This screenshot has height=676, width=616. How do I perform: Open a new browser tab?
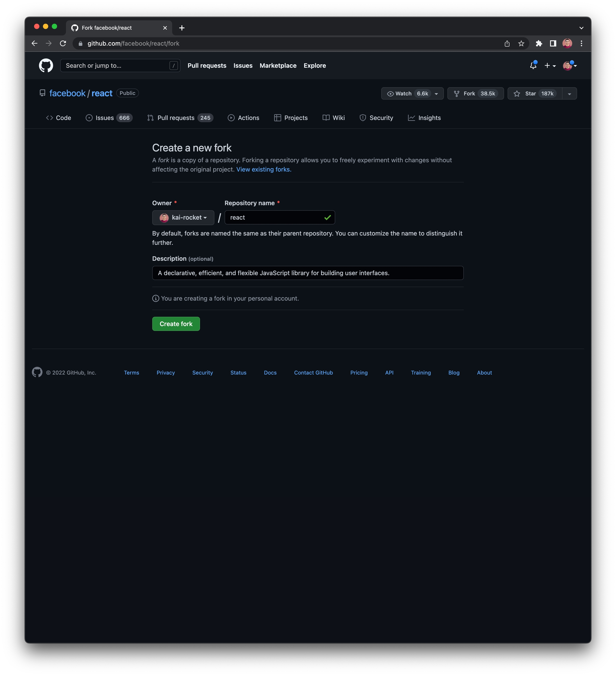point(182,28)
